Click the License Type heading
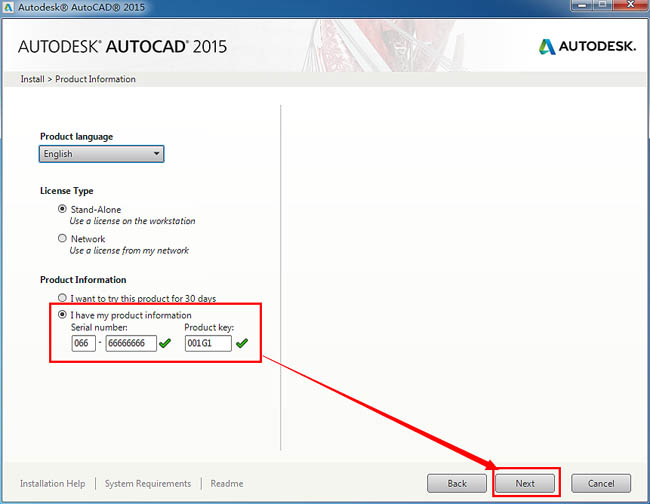The width and height of the screenshot is (650, 504). [x=67, y=191]
